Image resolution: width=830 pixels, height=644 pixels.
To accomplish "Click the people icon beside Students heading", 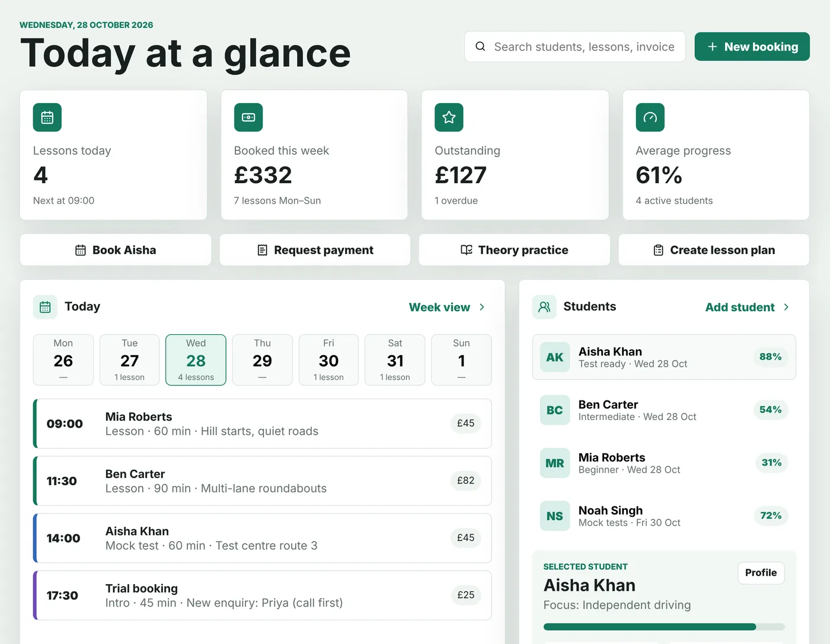I will [x=544, y=307].
